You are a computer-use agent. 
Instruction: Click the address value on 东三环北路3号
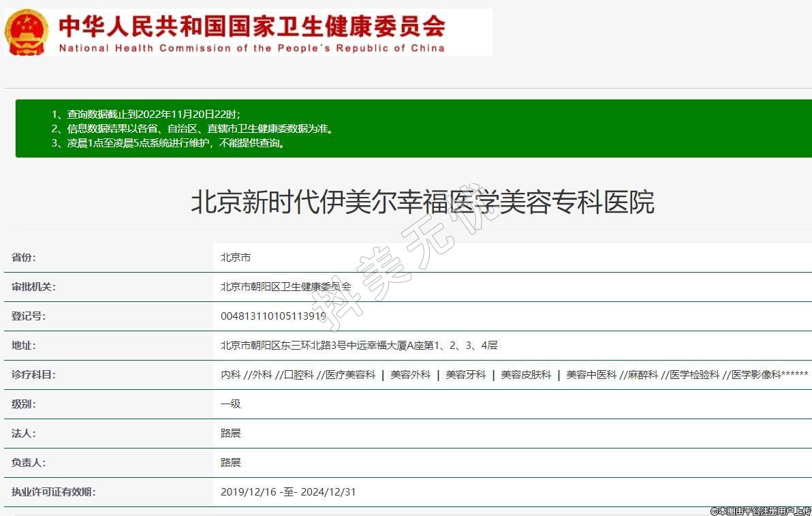click(x=359, y=346)
